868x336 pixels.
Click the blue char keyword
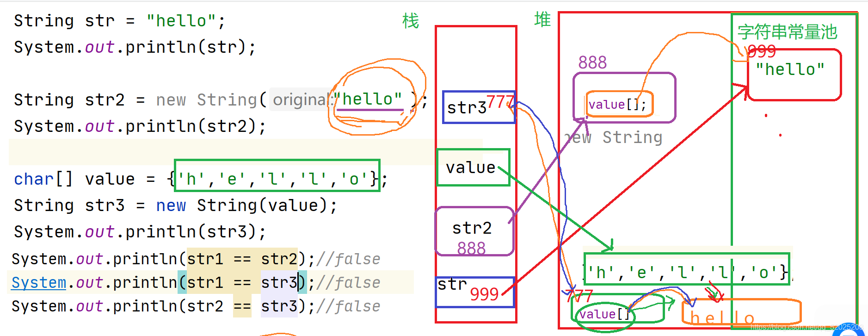[x=34, y=179]
